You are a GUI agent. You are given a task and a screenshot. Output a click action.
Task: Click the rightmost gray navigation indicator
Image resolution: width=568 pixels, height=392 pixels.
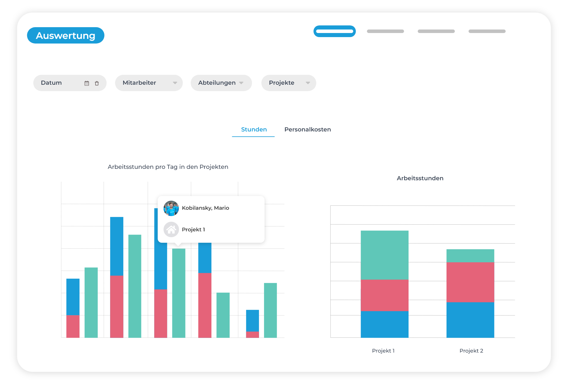point(487,31)
